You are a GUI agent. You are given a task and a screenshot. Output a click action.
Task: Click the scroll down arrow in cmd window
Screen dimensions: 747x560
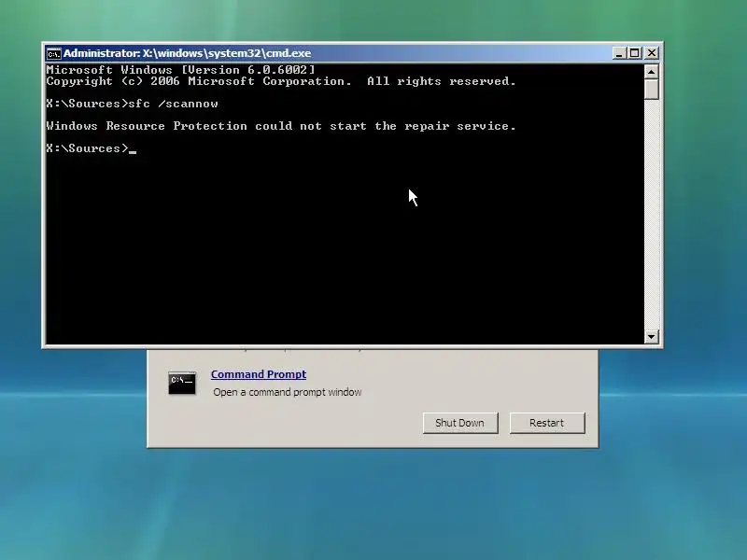pyautogui.click(x=651, y=337)
